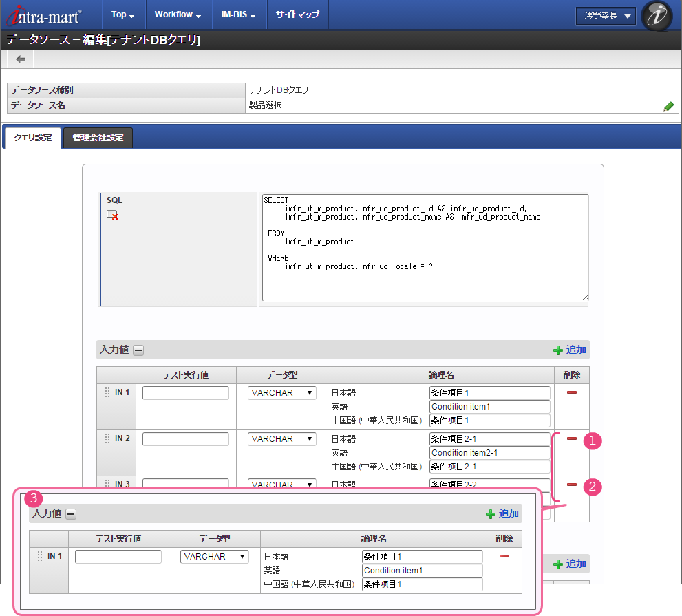This screenshot has height=616, width=682.
Task: Click the テスト実行値 column header in main table
Action: point(186,375)
